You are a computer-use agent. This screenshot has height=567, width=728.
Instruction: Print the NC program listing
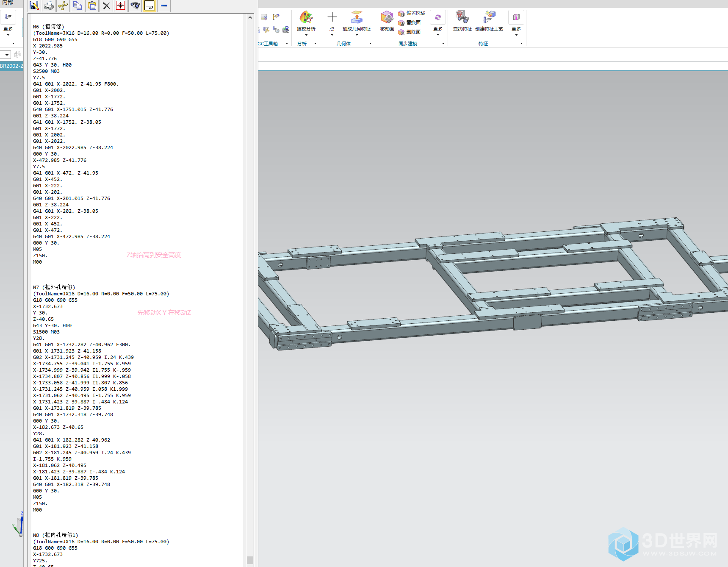tap(49, 6)
